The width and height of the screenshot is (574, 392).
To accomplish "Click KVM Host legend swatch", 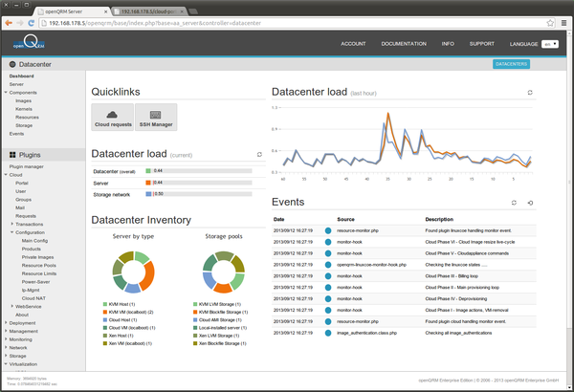I will point(105,304).
